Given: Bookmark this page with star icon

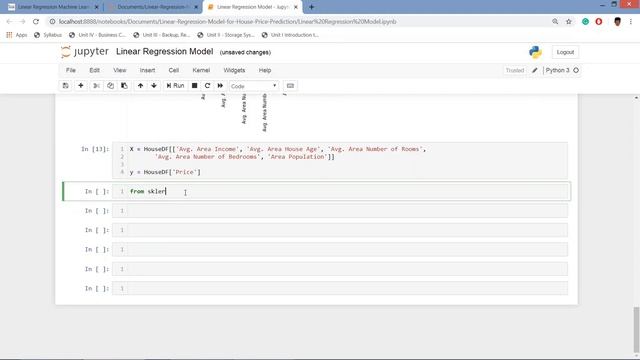Looking at the screenshot, I should point(569,22).
